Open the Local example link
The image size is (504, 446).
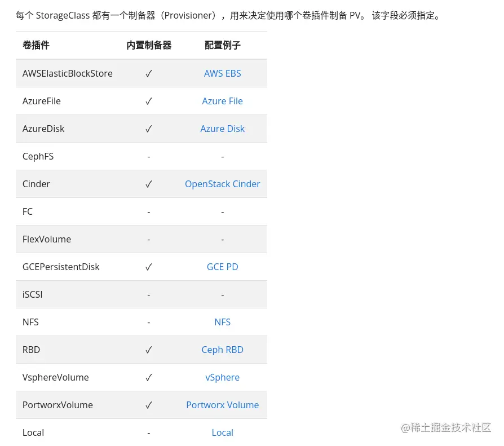click(x=223, y=433)
